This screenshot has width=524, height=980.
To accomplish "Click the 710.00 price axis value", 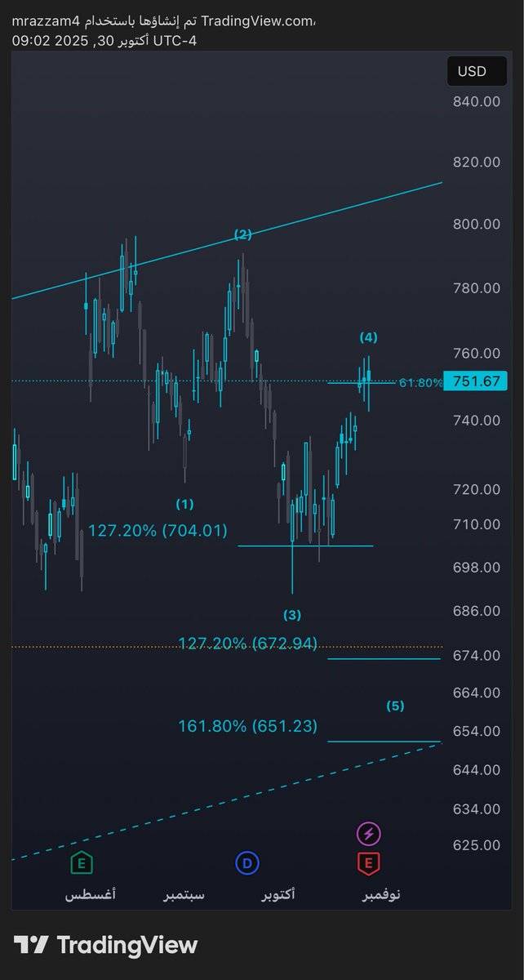I will pos(476,525).
